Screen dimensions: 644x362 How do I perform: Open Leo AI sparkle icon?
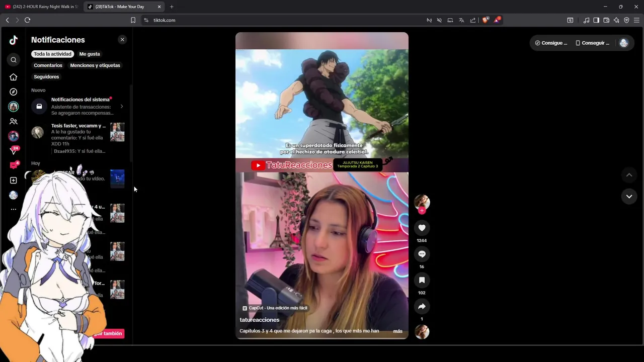pyautogui.click(x=616, y=20)
